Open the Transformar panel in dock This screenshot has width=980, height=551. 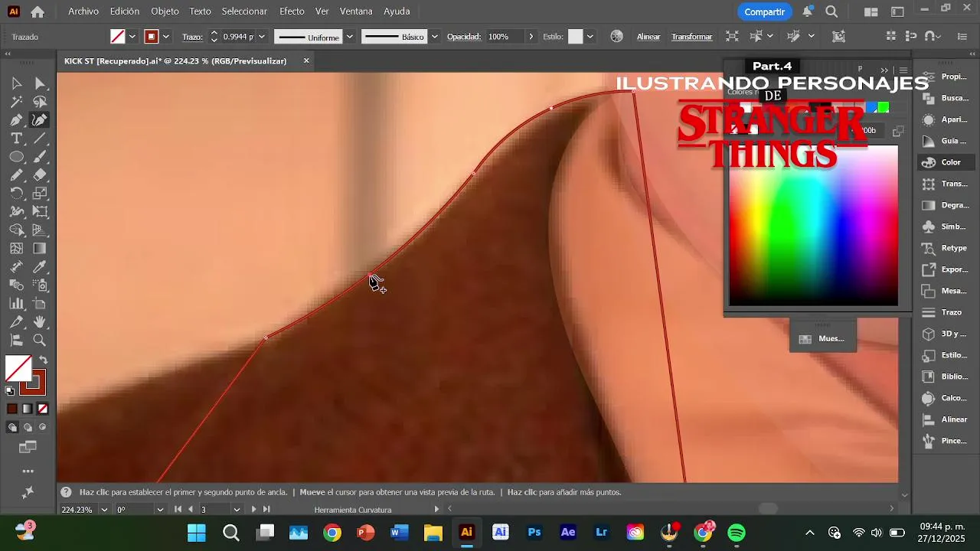(945, 184)
